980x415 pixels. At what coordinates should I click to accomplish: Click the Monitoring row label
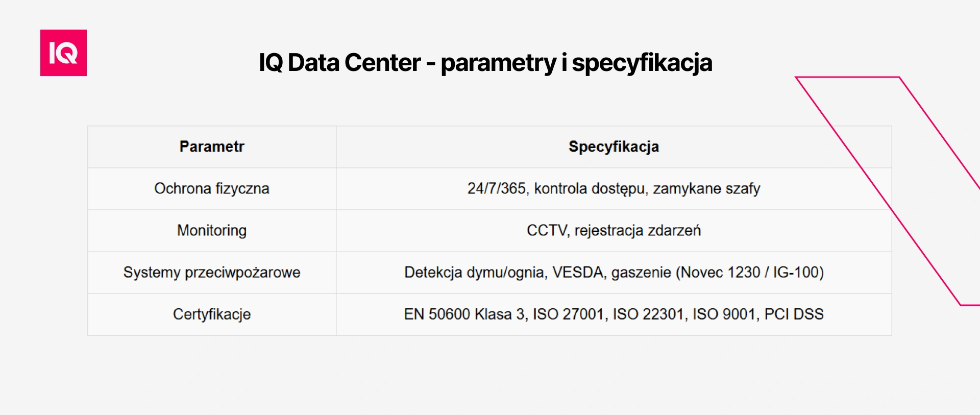[x=212, y=231]
